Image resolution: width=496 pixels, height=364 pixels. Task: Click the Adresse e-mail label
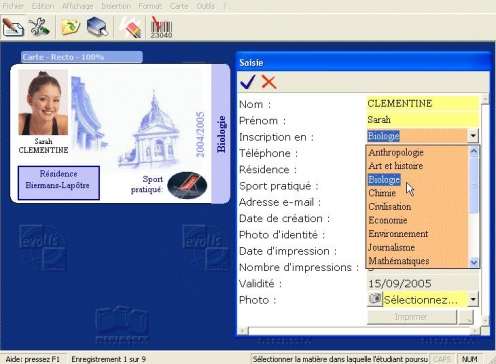point(280,202)
